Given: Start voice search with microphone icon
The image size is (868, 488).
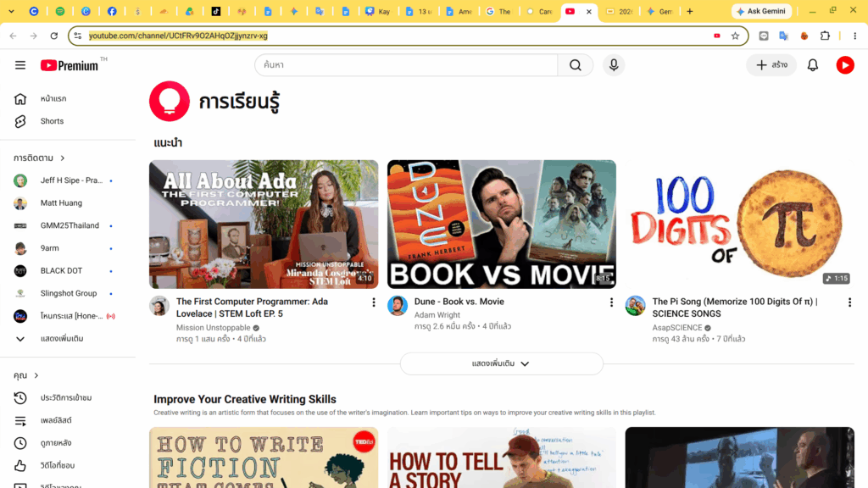Looking at the screenshot, I should pyautogui.click(x=614, y=65).
